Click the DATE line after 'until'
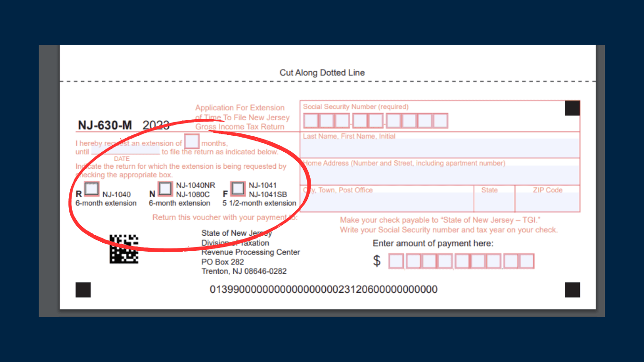 point(125,151)
